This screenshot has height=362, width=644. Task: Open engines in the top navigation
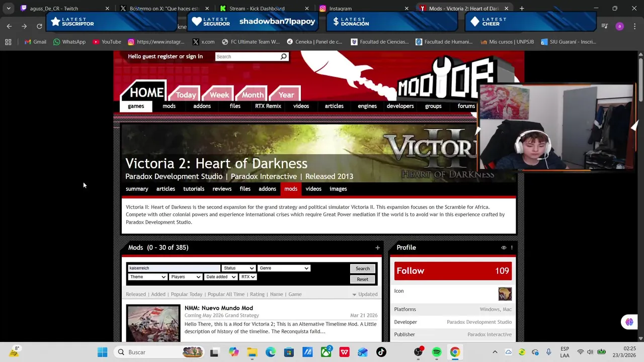coord(367,106)
